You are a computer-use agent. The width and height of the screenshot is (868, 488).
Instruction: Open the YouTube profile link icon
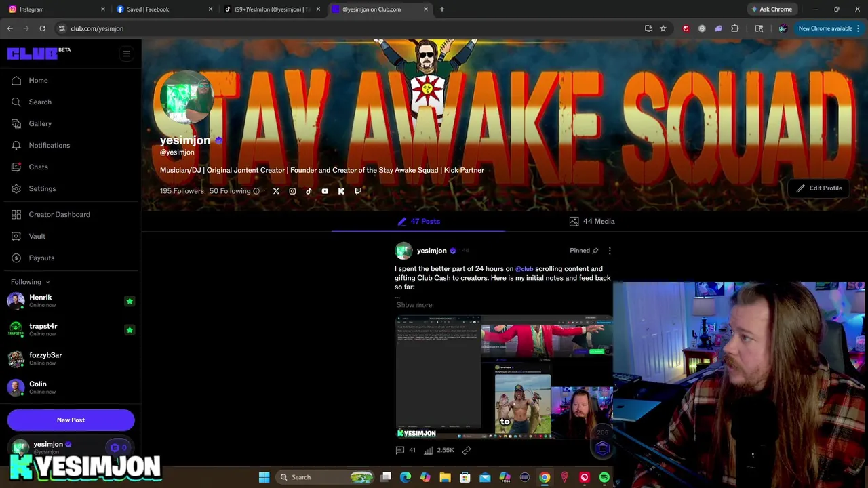coord(325,191)
